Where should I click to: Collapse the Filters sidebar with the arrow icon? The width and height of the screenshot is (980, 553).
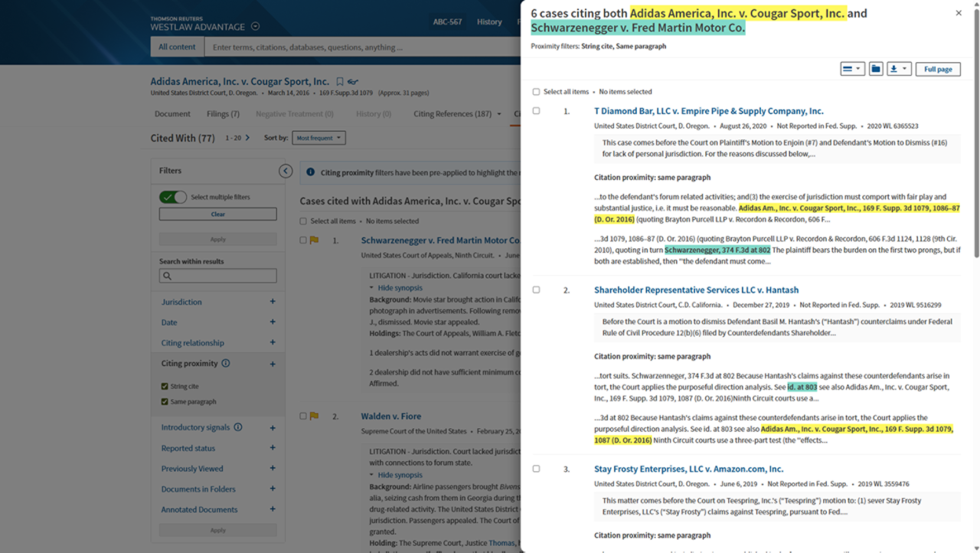(x=286, y=171)
